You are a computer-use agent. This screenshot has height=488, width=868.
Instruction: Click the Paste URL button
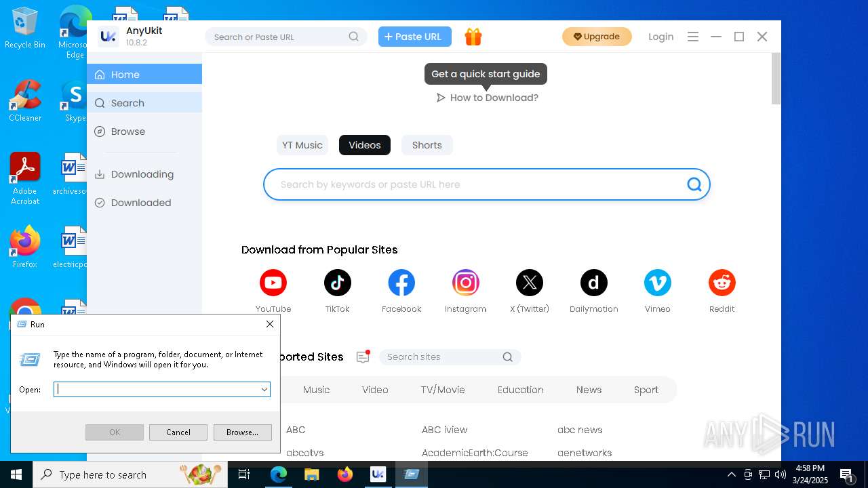[x=415, y=37]
